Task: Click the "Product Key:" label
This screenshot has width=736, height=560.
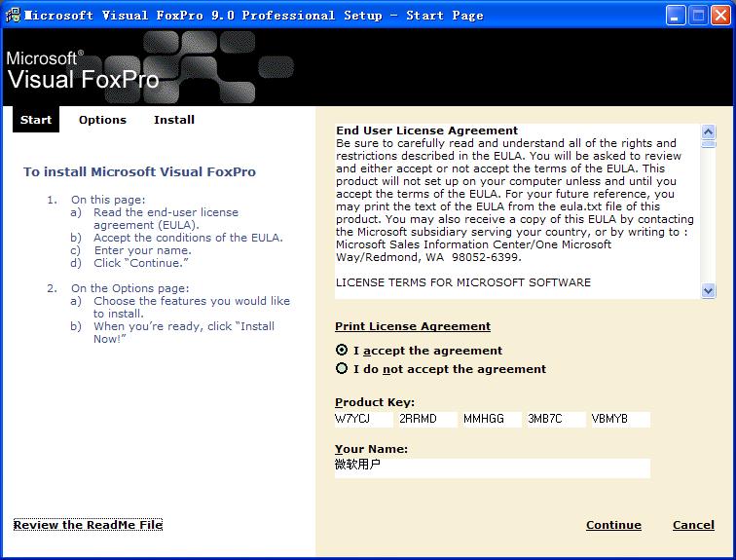Action: click(375, 402)
